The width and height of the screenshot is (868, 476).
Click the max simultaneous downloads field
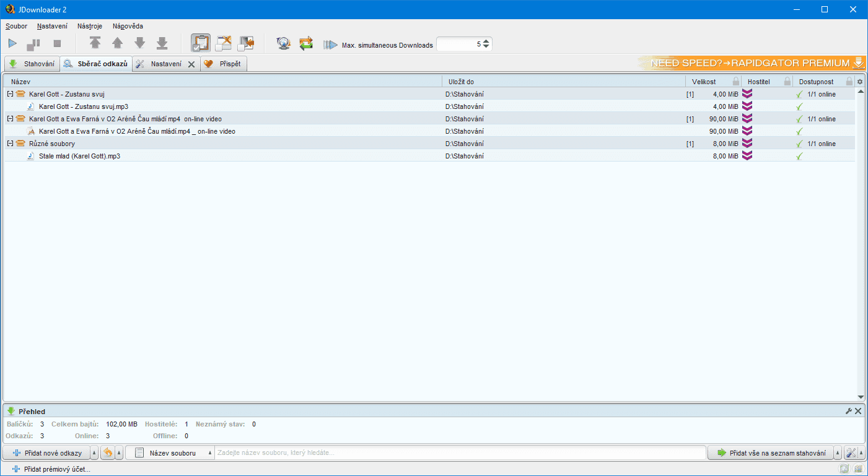(460, 44)
